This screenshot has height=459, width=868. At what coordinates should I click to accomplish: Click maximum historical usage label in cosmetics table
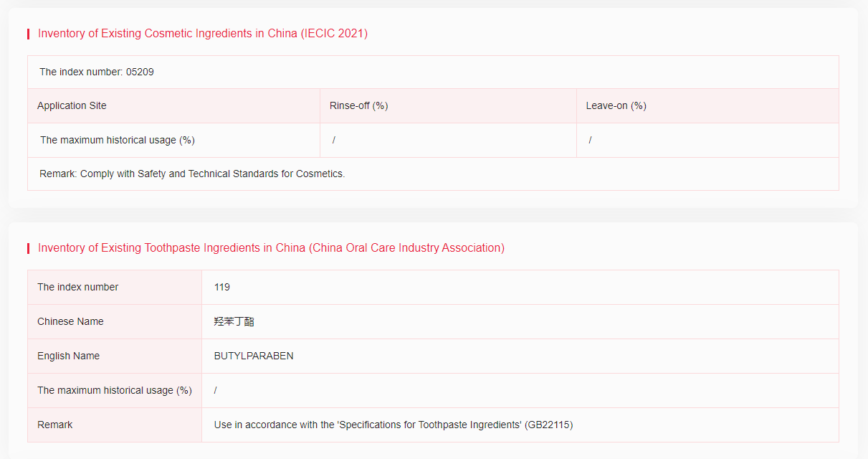pos(118,140)
